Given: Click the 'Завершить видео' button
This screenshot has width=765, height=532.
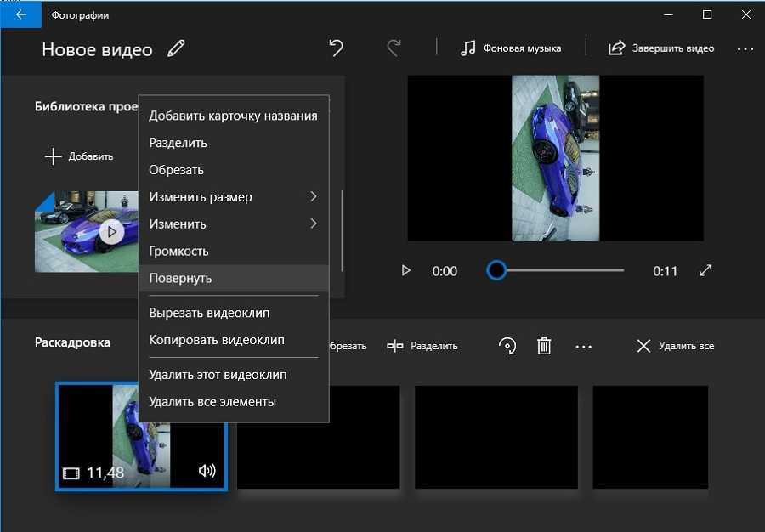Looking at the screenshot, I should tap(661, 48).
